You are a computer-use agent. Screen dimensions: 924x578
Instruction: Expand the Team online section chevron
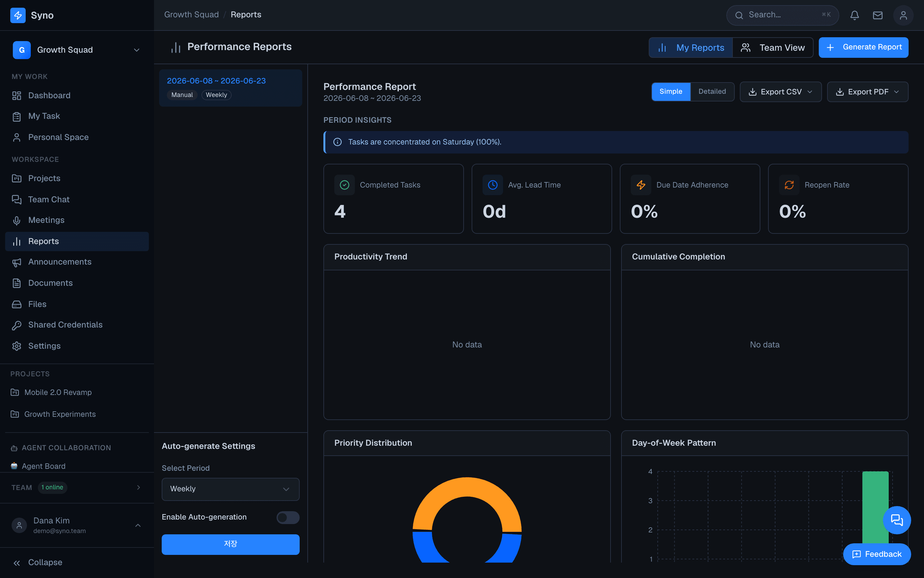click(x=139, y=487)
